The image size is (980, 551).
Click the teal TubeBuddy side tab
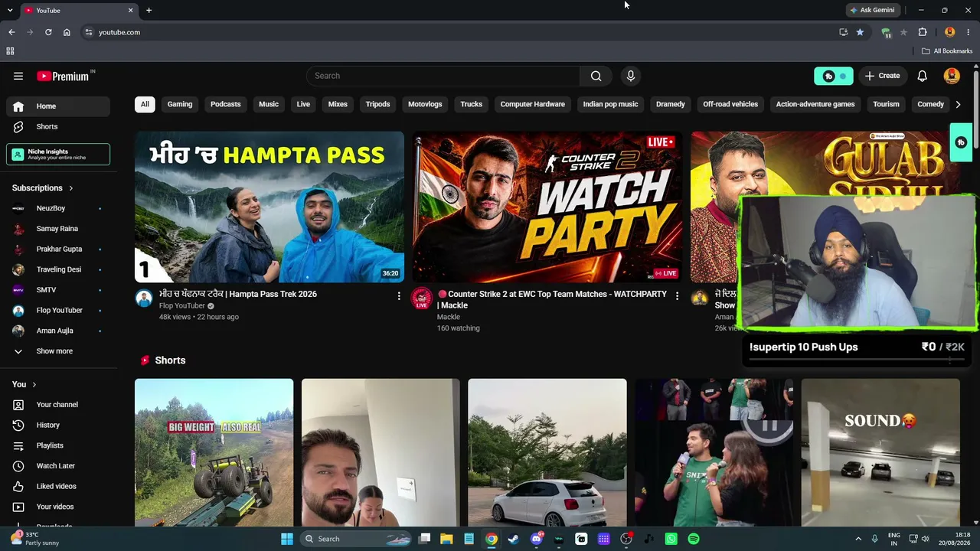(x=961, y=142)
